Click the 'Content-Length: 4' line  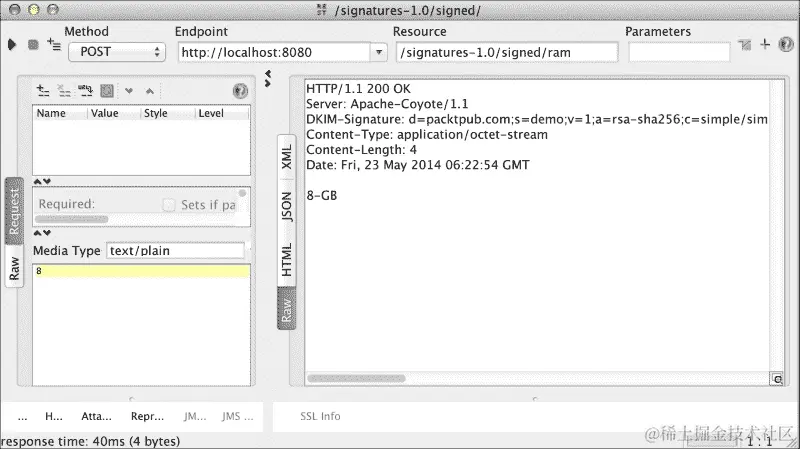click(361, 150)
